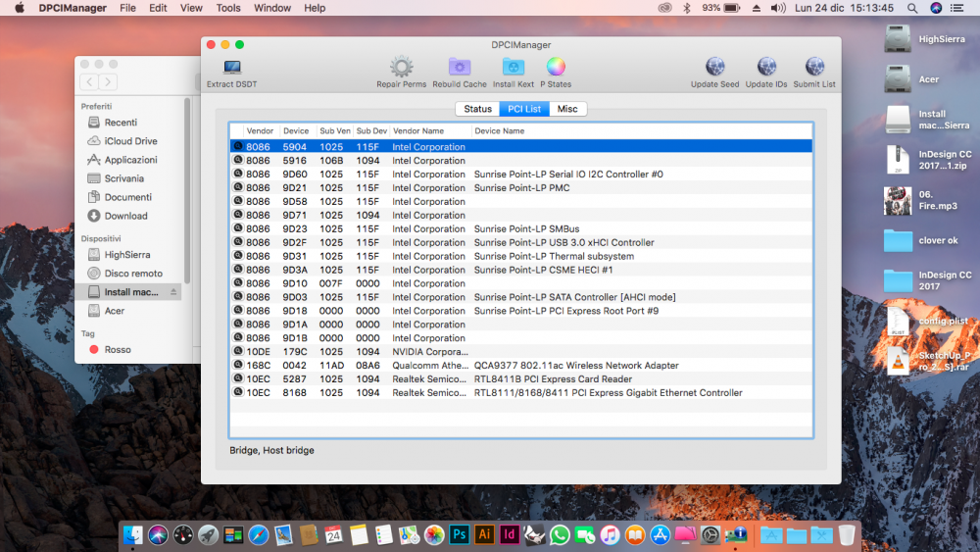Click the Rebuild Cache folder icon
Image resolution: width=980 pixels, height=552 pixels.
coord(460,67)
